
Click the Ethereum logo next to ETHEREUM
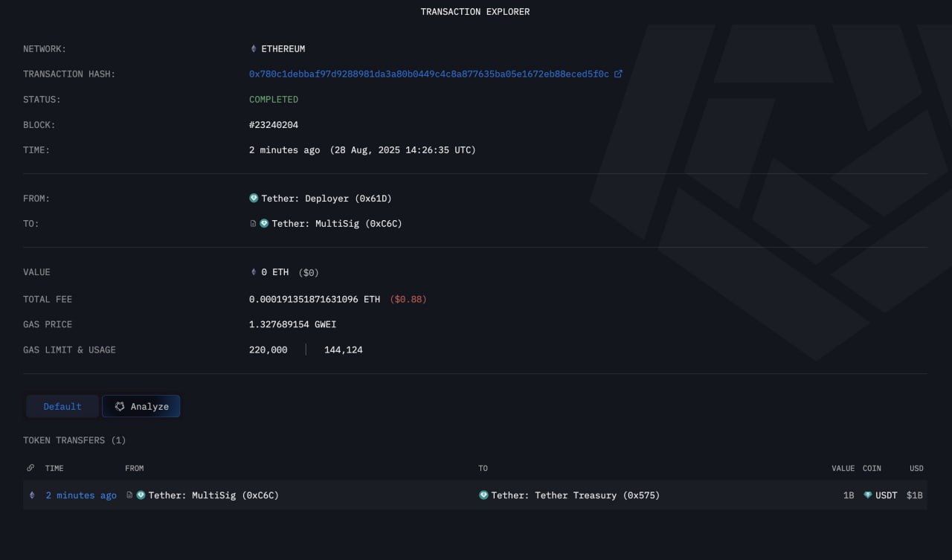pos(254,48)
